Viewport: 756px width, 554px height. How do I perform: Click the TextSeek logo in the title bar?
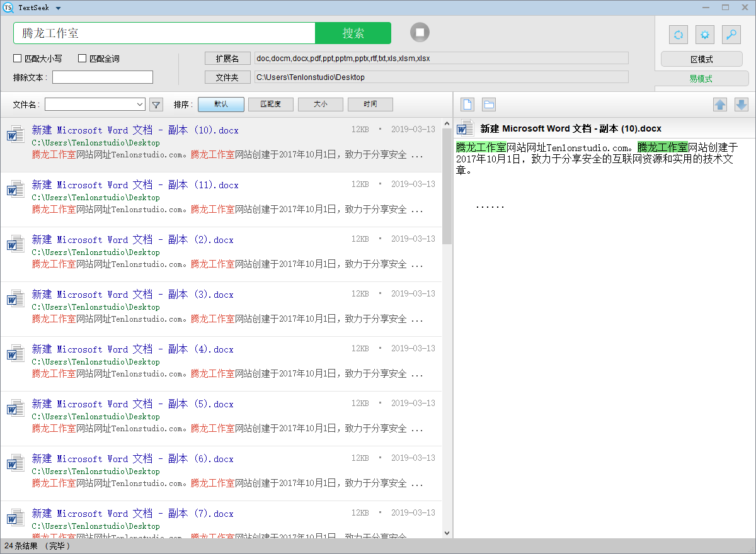[x=8, y=8]
